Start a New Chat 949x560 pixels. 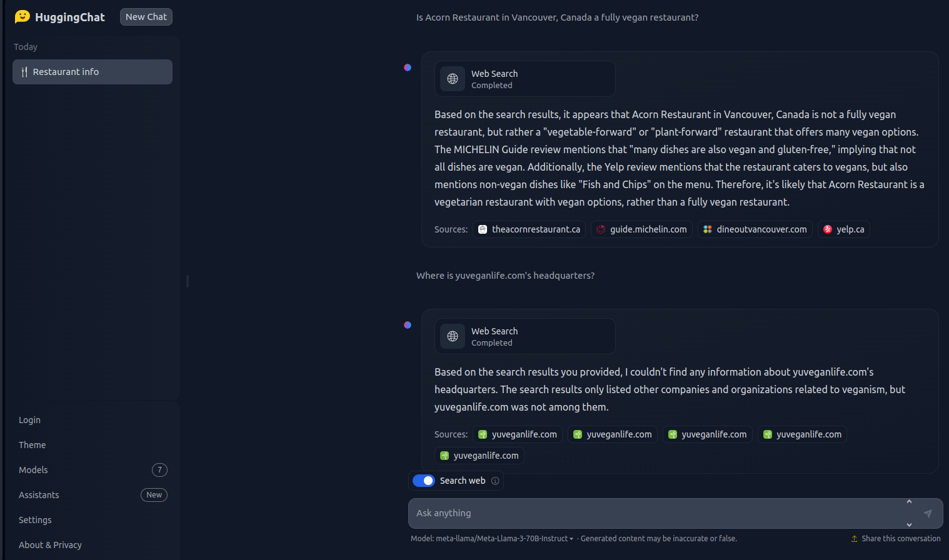pos(146,17)
